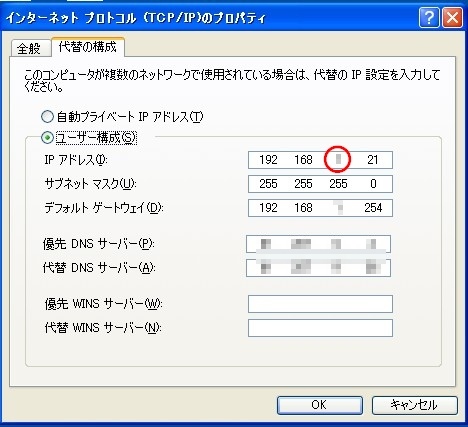The image size is (468, 427).
Task: Switch to the 全般 tab
Action: [29, 49]
